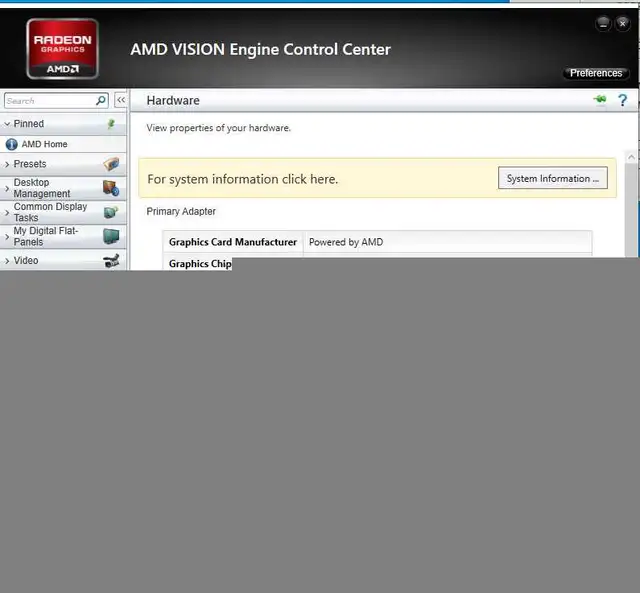Open help with the question mark icon
The image size is (640, 593).
(622, 100)
